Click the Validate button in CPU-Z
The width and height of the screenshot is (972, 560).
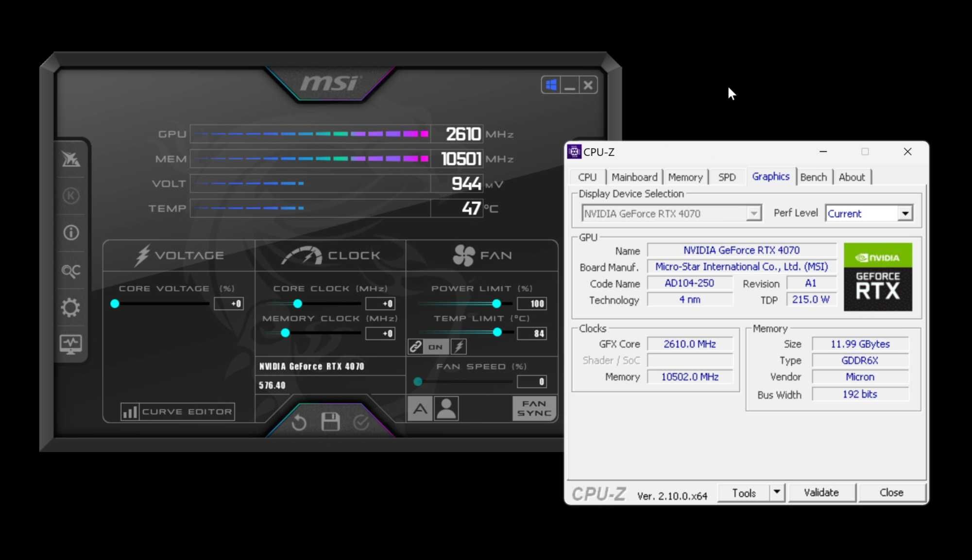coord(821,492)
